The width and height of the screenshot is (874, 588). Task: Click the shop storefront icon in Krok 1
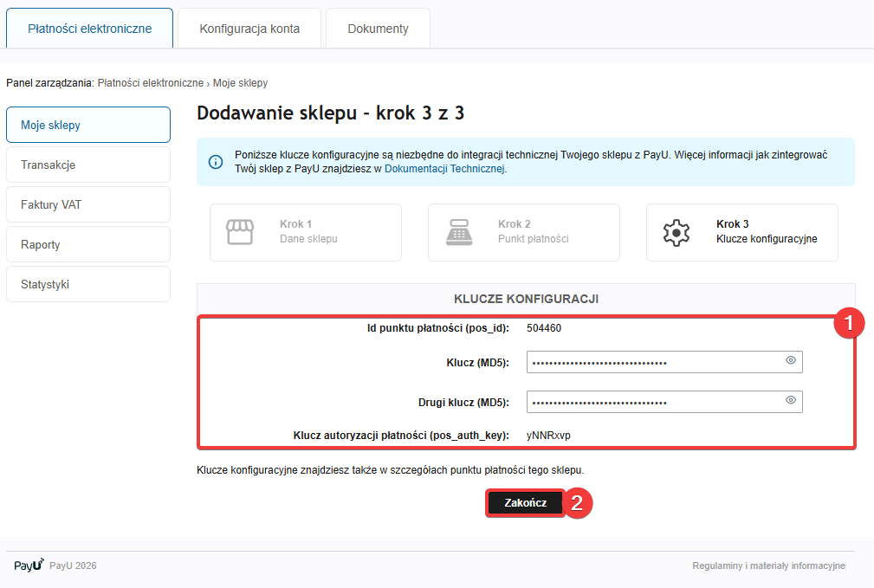coord(240,232)
